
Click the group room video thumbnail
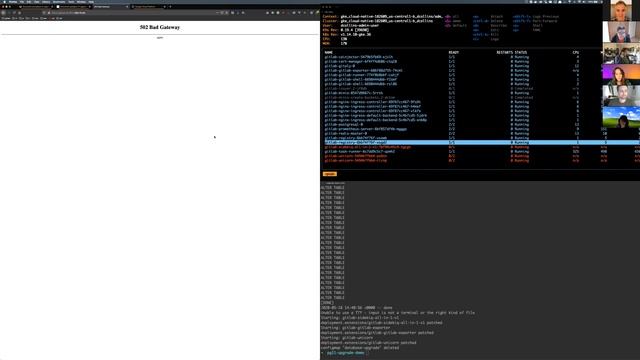pyautogui.click(x=621, y=53)
